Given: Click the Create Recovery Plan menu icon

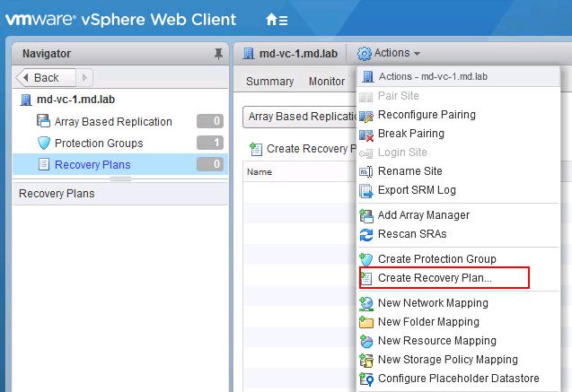Looking at the screenshot, I should (366, 278).
